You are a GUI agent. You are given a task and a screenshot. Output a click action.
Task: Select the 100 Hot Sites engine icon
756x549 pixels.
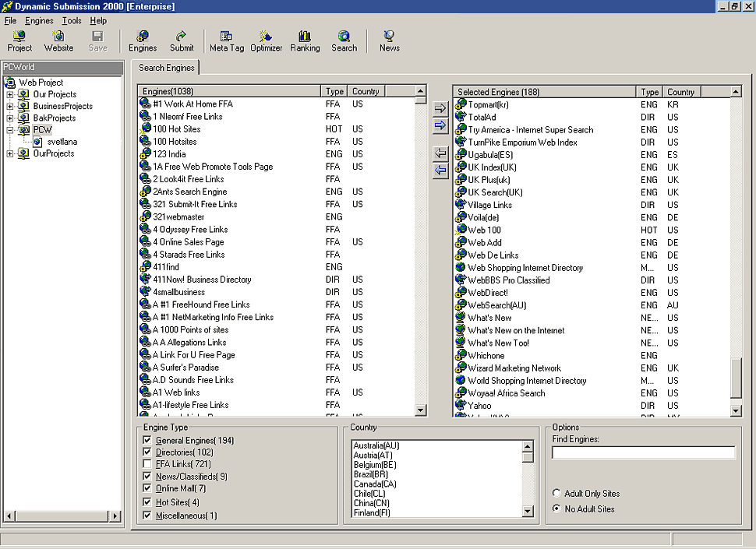coord(145,128)
